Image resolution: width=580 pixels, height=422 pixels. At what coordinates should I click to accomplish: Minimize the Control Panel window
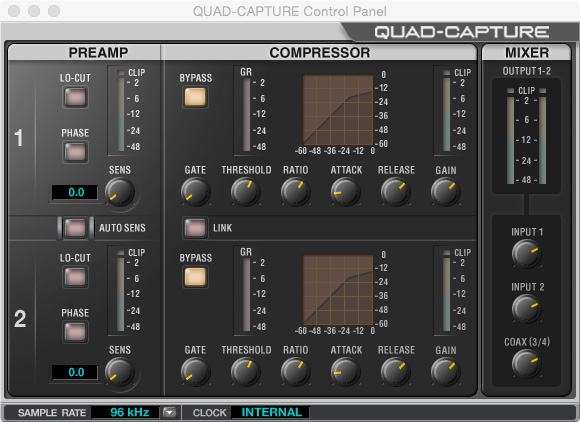tap(34, 11)
